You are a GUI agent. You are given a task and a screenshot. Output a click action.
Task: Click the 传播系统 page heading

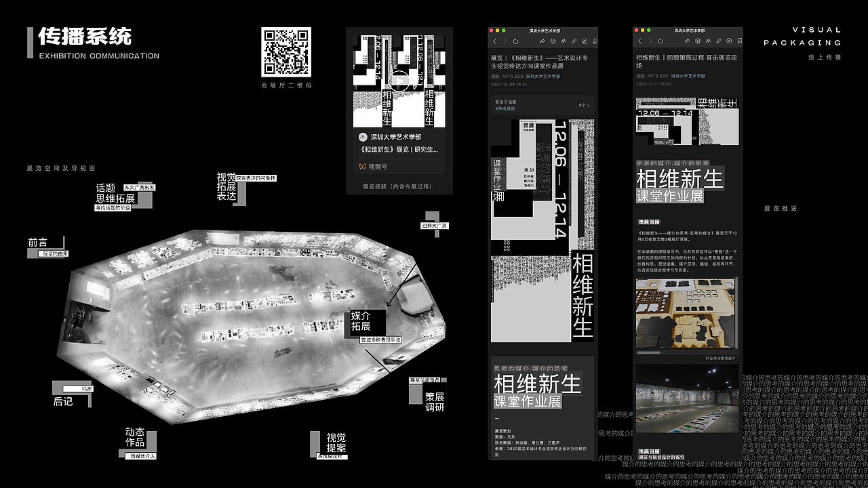tap(85, 36)
